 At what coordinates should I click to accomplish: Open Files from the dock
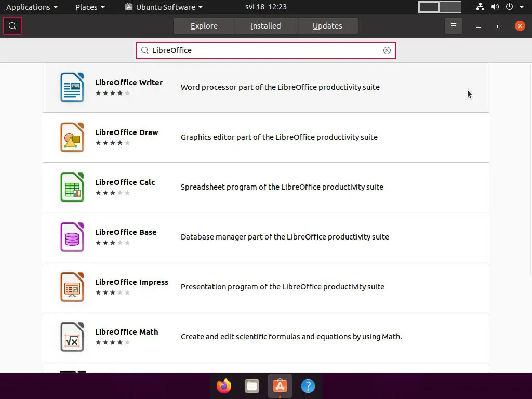pyautogui.click(x=252, y=386)
